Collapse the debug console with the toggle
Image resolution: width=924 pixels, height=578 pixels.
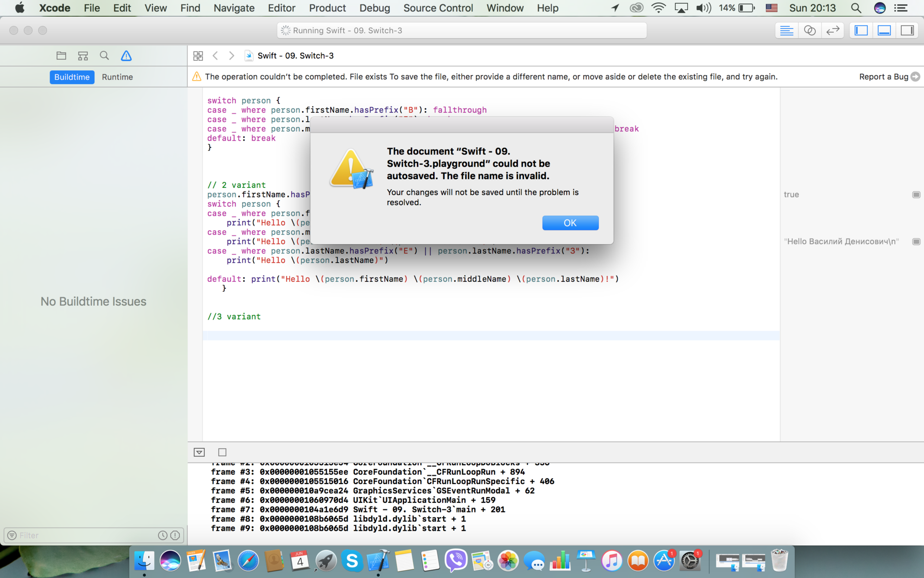(x=199, y=452)
